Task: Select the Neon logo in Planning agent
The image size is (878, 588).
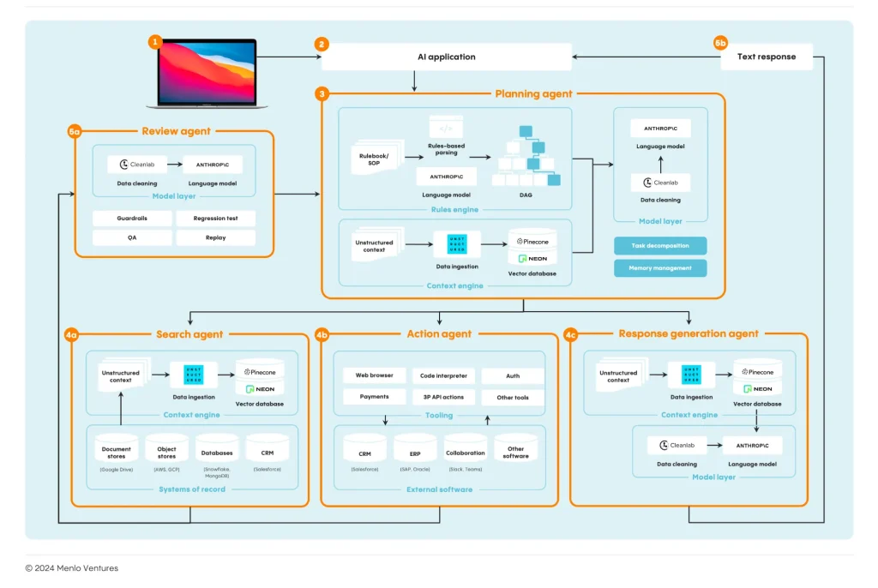Action: [532, 257]
